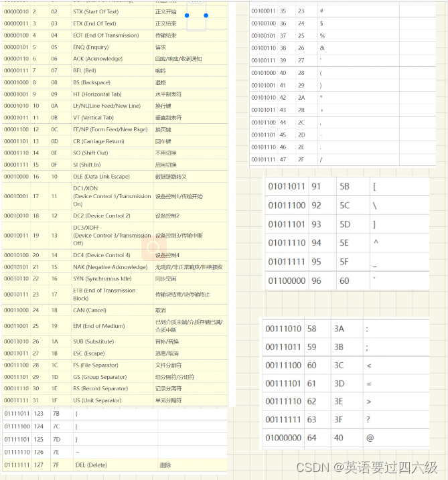Select 'FF/NP (Form Feed/New Page)' cell

[x=110, y=129]
